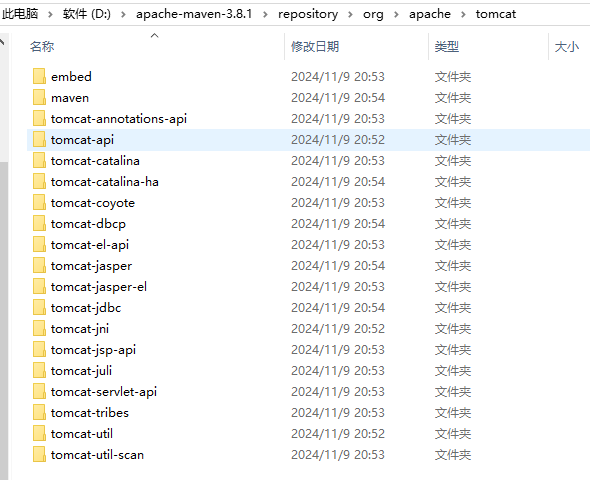Select the maven folder name
The width and height of the screenshot is (590, 480).
[x=70, y=98]
